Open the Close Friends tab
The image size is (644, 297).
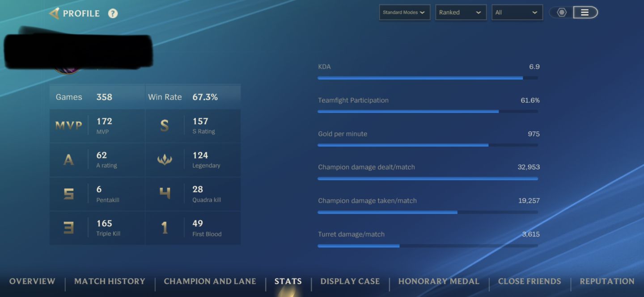click(530, 281)
